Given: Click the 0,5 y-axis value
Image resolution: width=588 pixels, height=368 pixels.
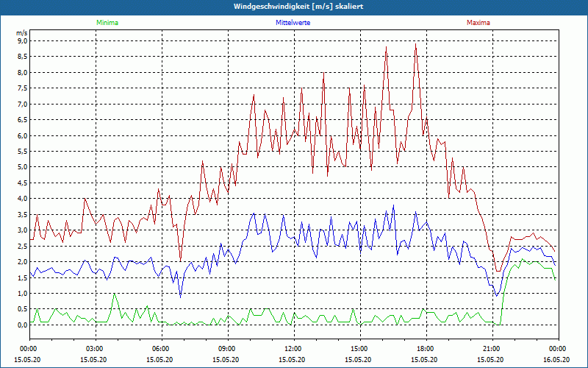Looking at the screenshot, I should pos(24,309).
